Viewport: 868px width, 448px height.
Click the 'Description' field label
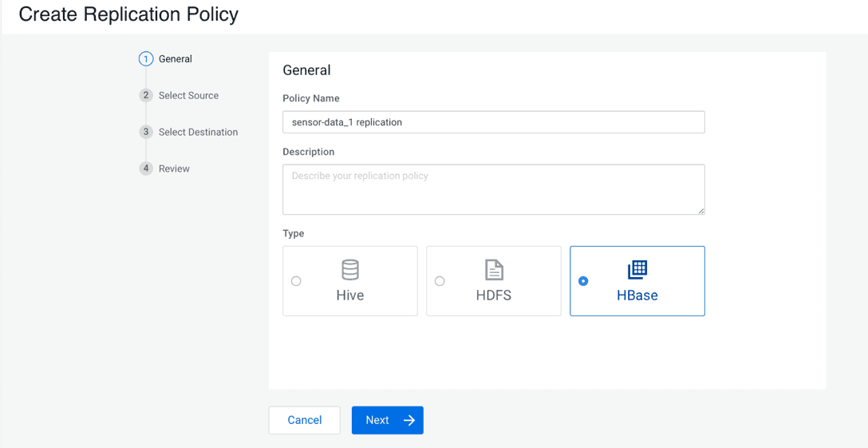tap(308, 152)
